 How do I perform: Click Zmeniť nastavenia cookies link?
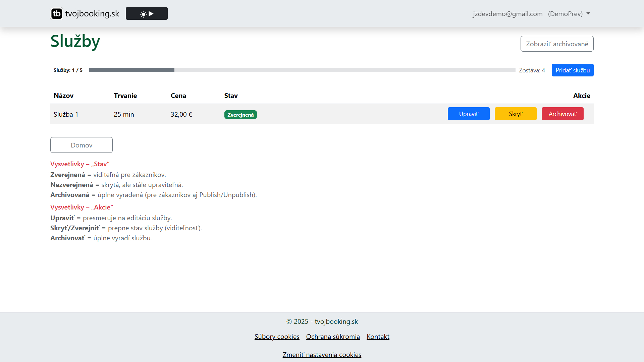click(322, 355)
